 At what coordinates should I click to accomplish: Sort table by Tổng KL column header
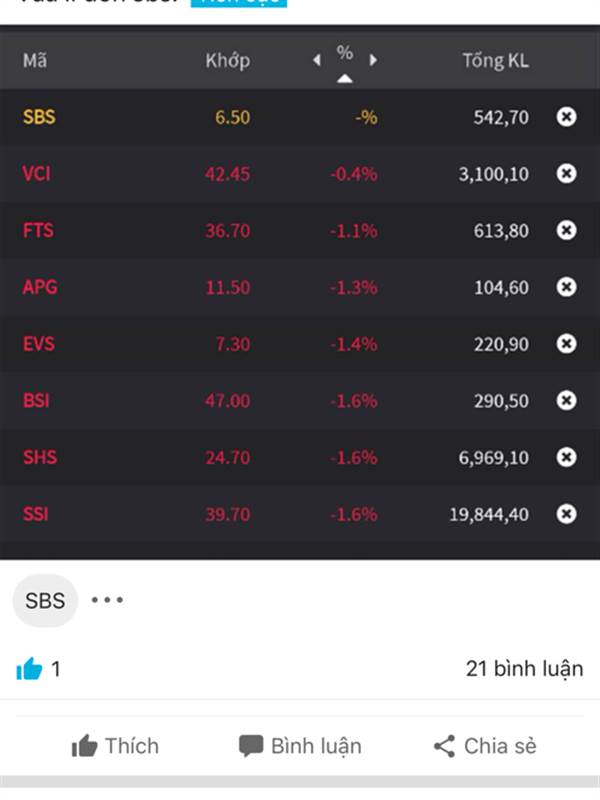[x=495, y=61]
